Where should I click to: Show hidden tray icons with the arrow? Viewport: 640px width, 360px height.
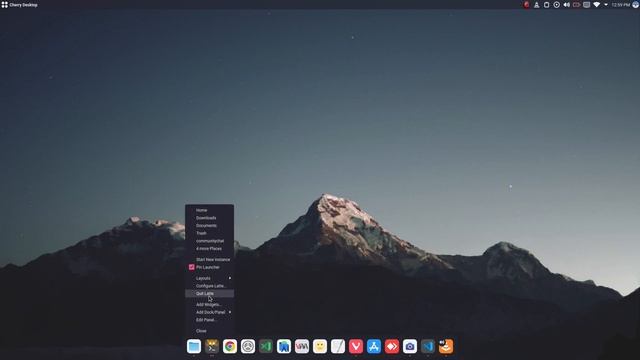pos(606,5)
